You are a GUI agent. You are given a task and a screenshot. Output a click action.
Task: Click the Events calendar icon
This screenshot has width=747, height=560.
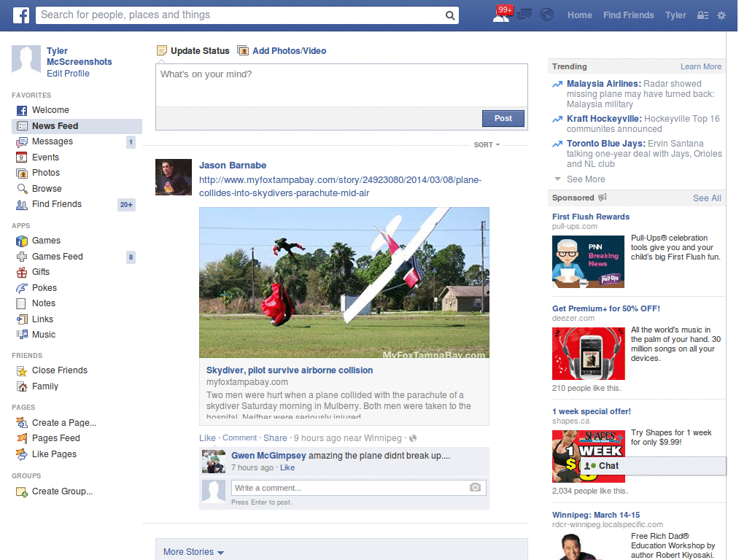coord(22,157)
